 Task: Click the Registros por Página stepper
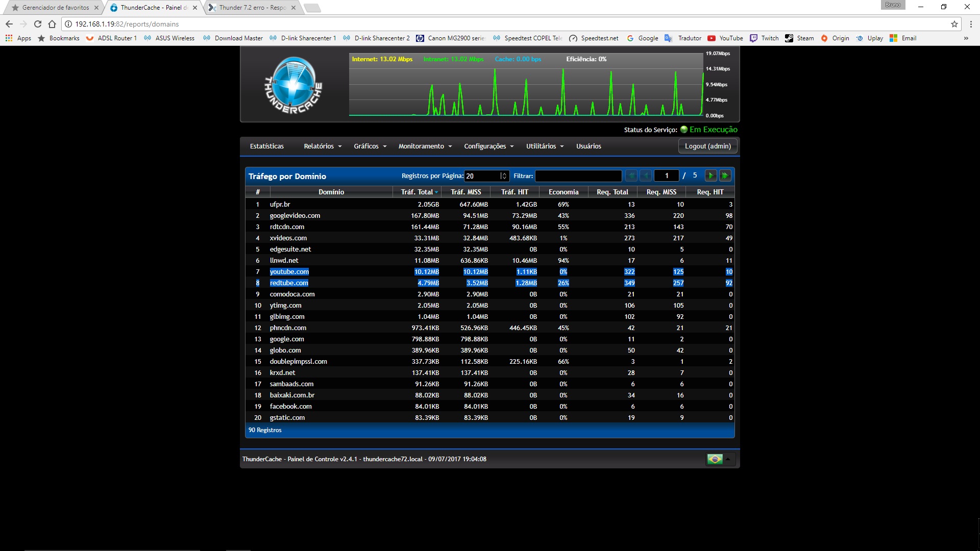point(504,176)
